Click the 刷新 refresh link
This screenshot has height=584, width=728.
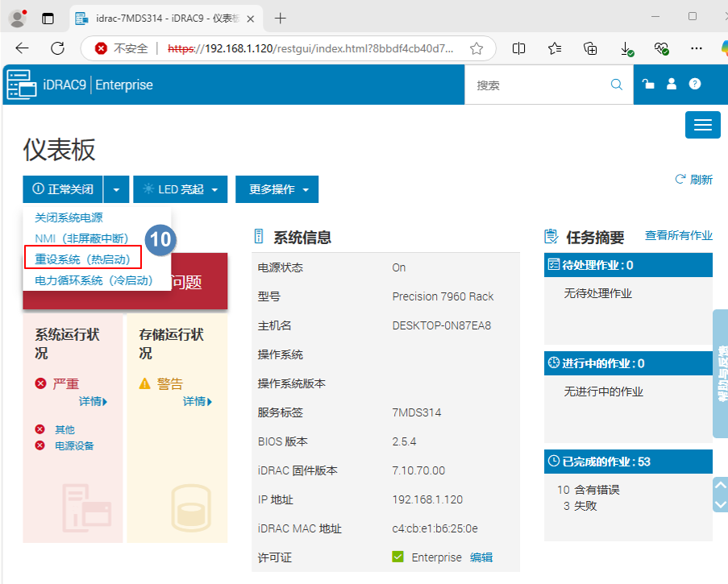click(693, 180)
